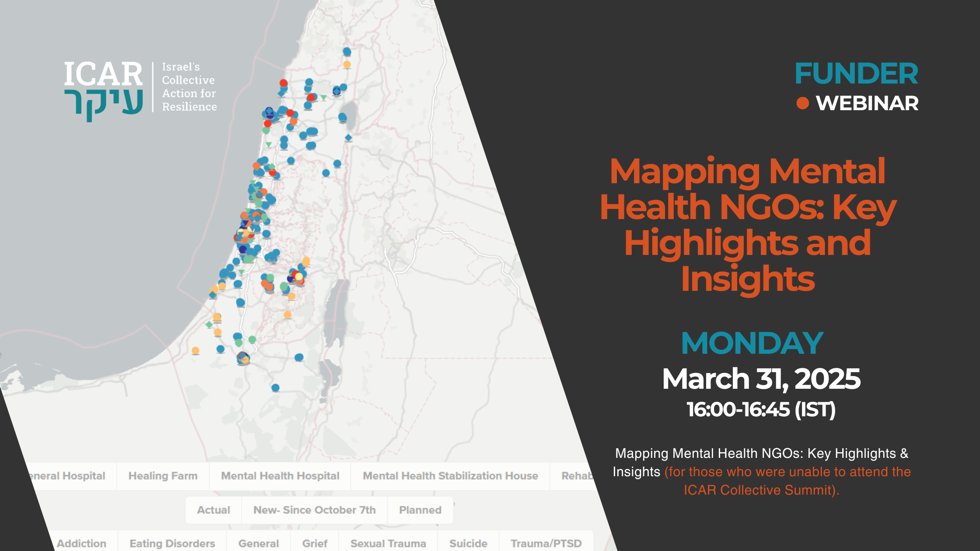Image resolution: width=980 pixels, height=551 pixels.
Task: Click the 16:00-16:45 (IST) time
Action: (x=761, y=410)
